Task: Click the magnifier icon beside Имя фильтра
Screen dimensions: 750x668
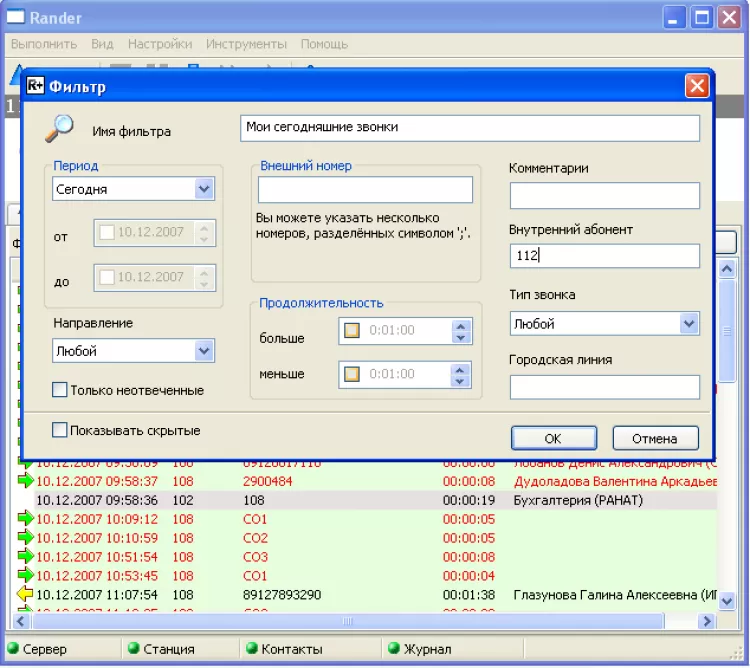Action: tap(59, 128)
